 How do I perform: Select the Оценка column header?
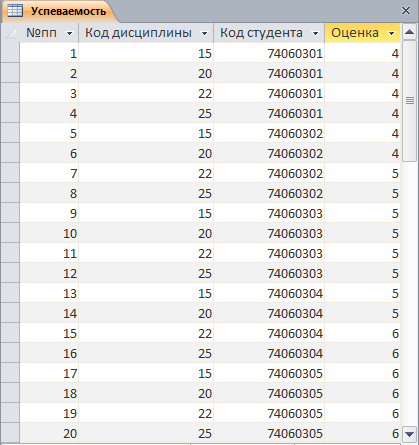tap(363, 33)
